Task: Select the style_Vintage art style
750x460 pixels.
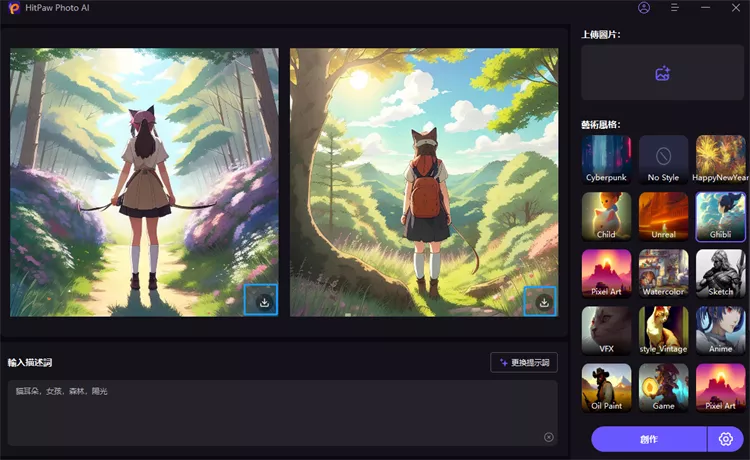Action: click(x=663, y=331)
